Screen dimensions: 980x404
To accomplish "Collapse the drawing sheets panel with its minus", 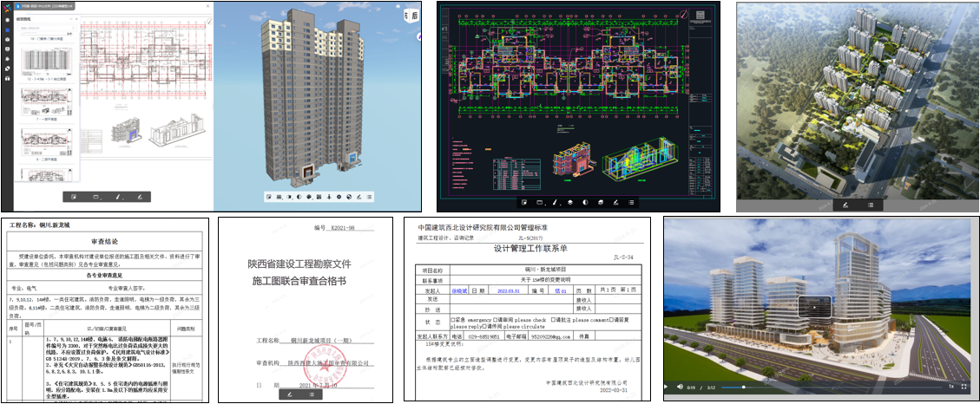I will 70,19.
